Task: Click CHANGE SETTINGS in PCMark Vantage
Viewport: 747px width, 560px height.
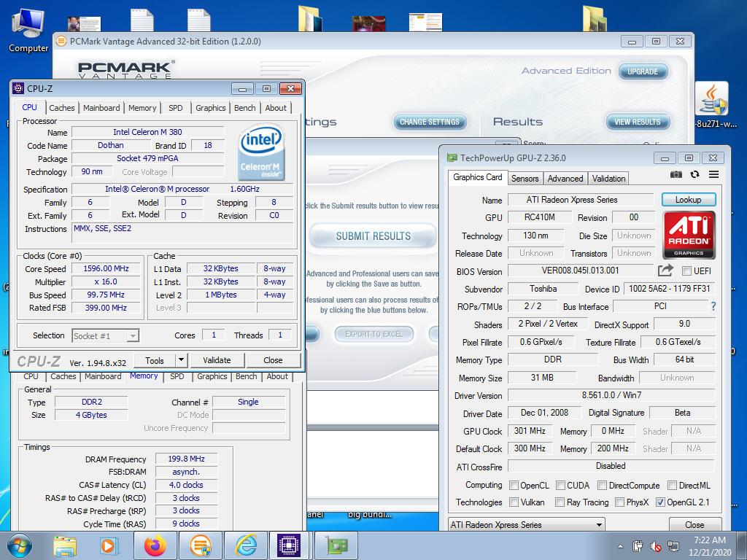Action: 430,122
